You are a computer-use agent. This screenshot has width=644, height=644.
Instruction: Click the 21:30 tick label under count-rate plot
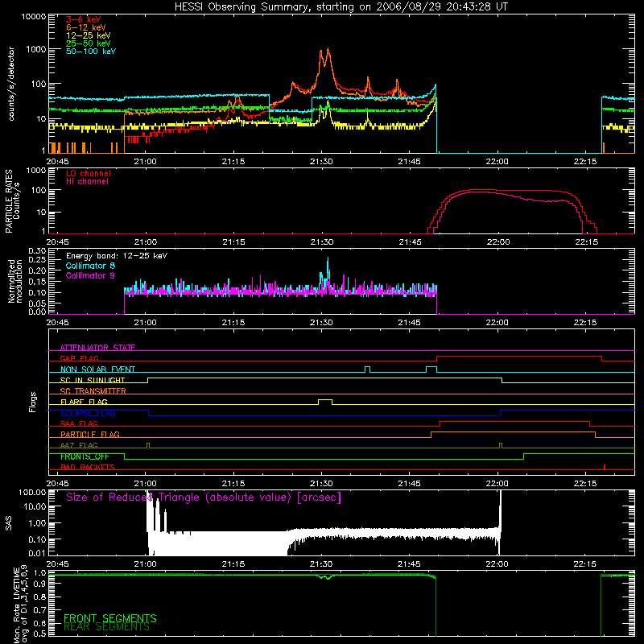[321, 162]
